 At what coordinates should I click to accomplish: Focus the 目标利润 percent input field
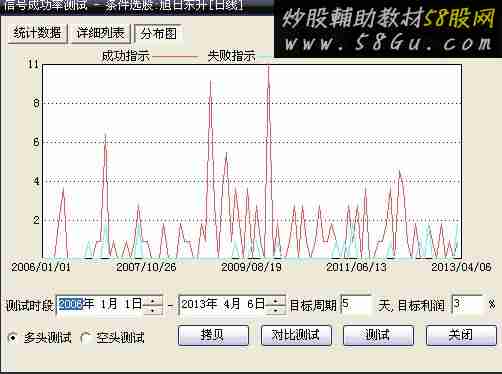coord(467,305)
